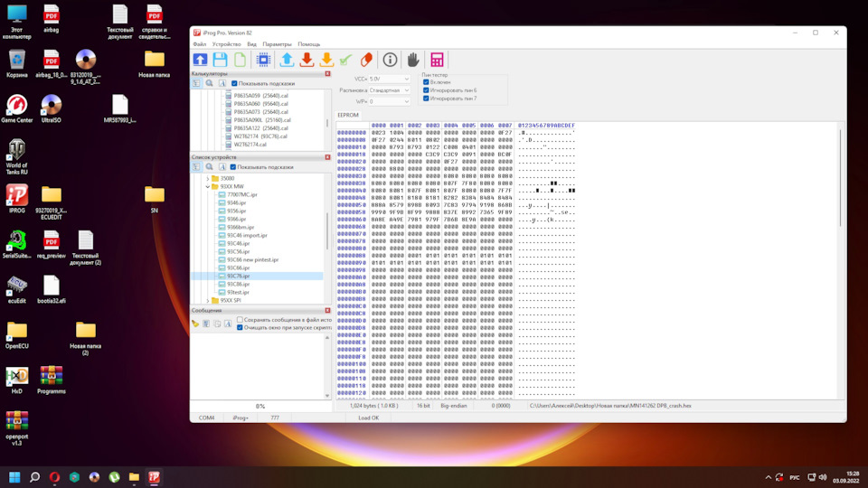Toggle Показывать подсказки in Список устройств panel
Screen dimensions: 868x488
[x=233, y=167]
